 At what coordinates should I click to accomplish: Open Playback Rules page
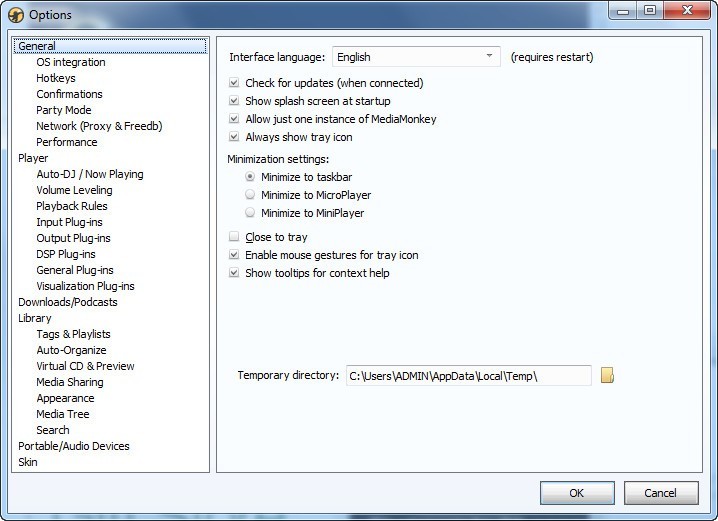point(72,206)
